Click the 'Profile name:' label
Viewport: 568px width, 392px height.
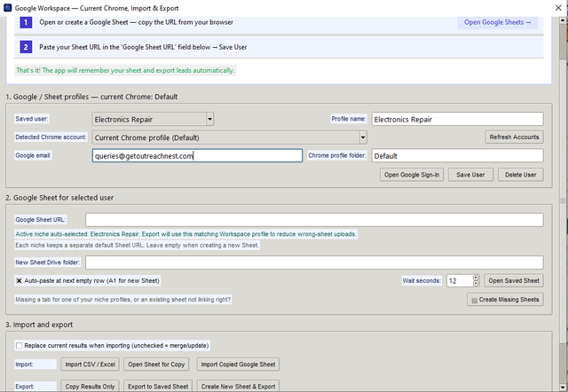tap(349, 119)
